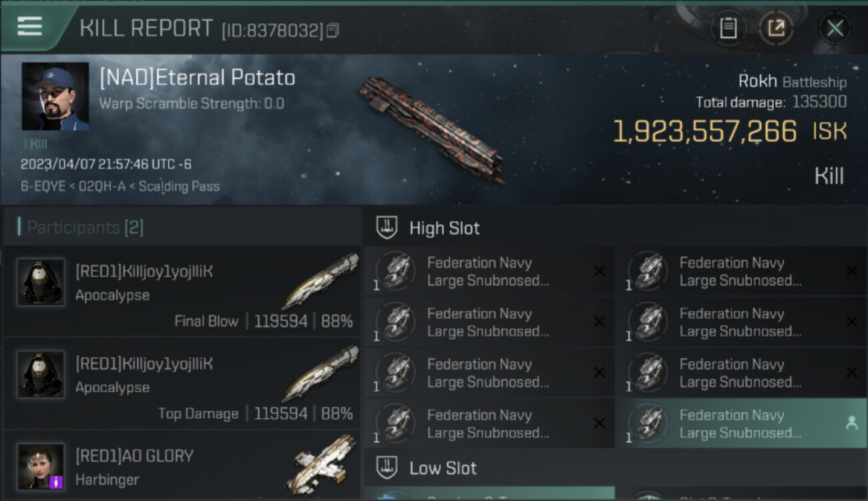Click the person icon on highlighted module
Viewport: 868px width, 501px height.
(851, 423)
